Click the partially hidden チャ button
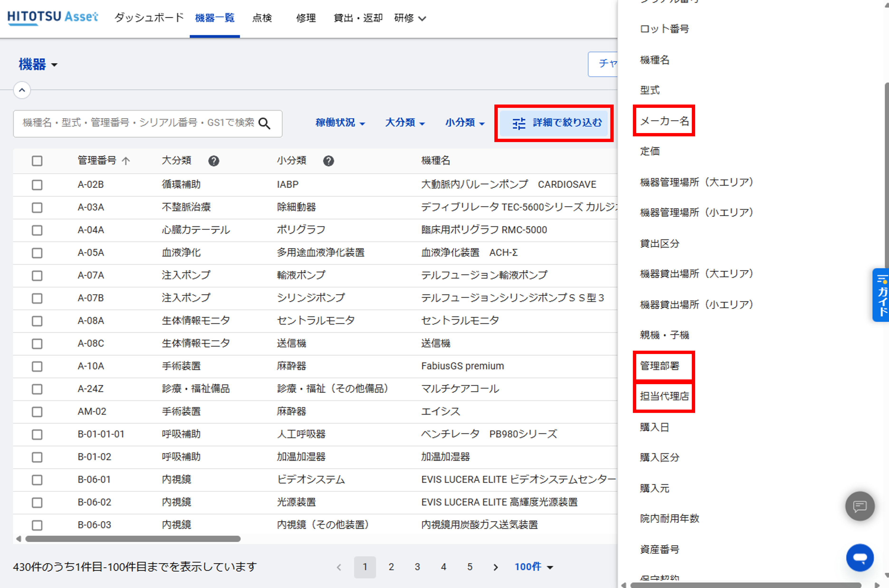The image size is (889, 588). [x=603, y=64]
